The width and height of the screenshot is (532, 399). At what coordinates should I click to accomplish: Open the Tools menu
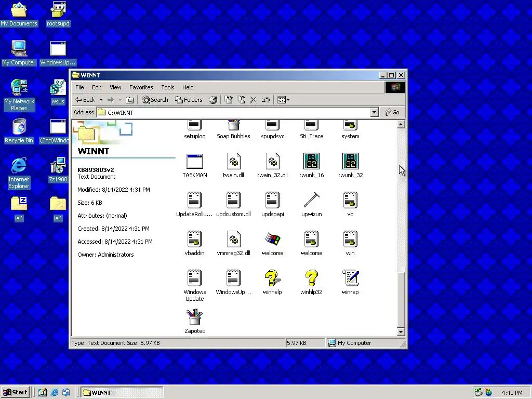click(x=168, y=87)
